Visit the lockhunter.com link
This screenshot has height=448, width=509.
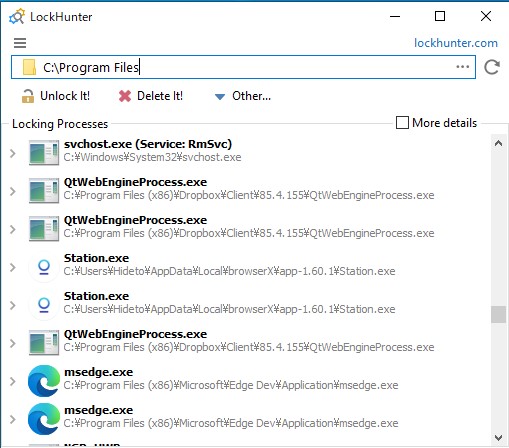(x=456, y=43)
